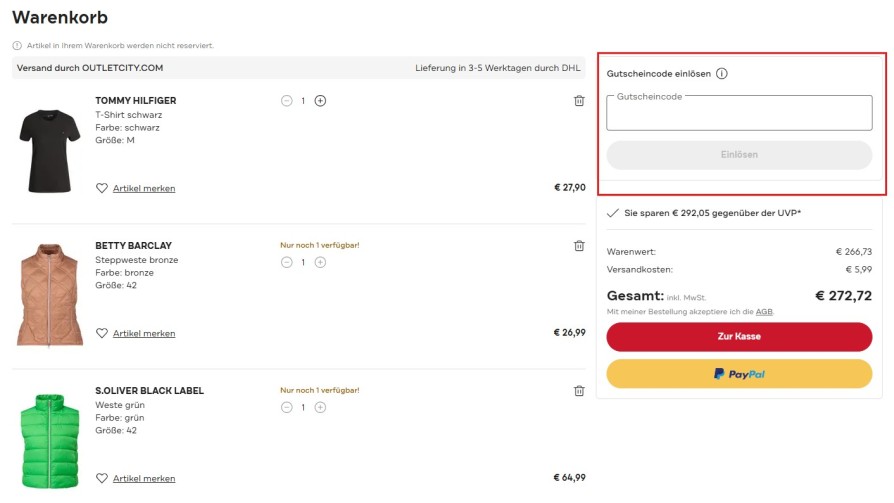The height and width of the screenshot is (503, 894).
Task: Decrease Tommy Hilfiger quantity with minus
Action: (x=287, y=101)
